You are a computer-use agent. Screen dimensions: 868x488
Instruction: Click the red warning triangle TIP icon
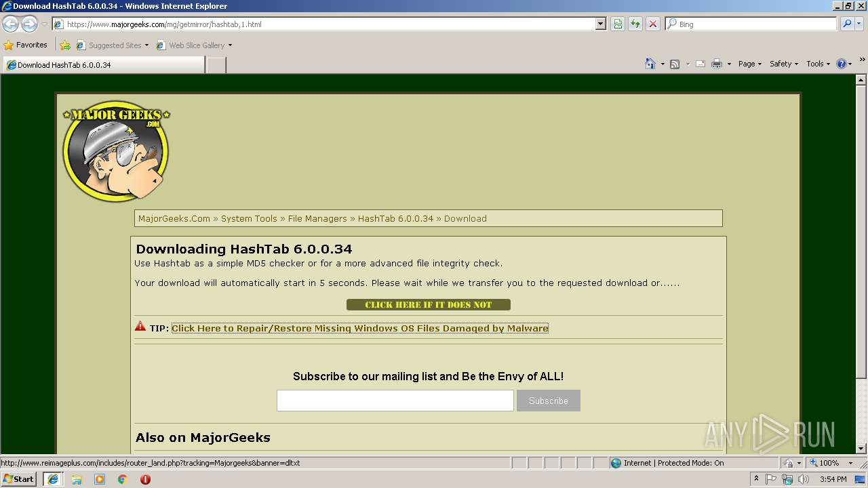click(140, 327)
